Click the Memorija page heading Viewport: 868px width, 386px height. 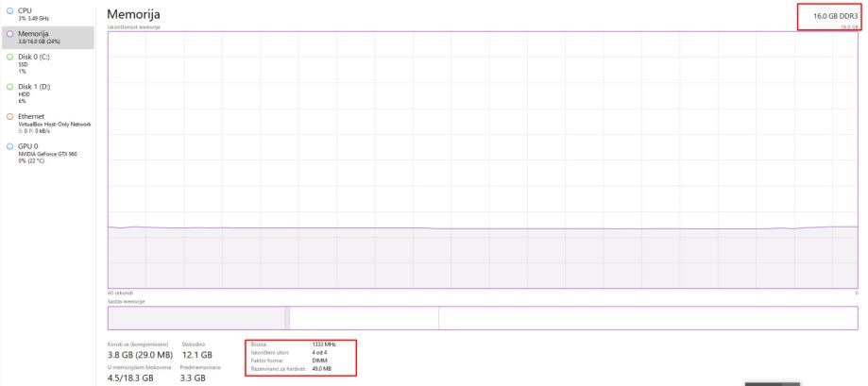(133, 14)
